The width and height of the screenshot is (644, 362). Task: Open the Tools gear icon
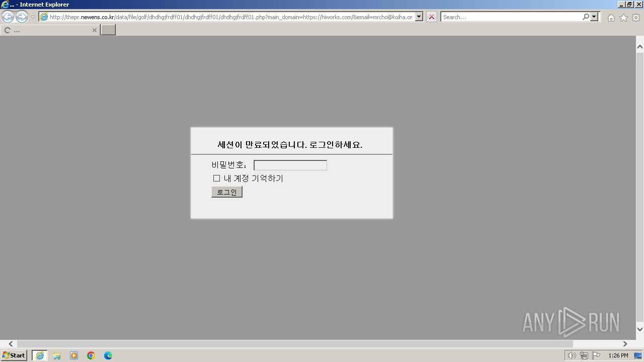tap(636, 18)
